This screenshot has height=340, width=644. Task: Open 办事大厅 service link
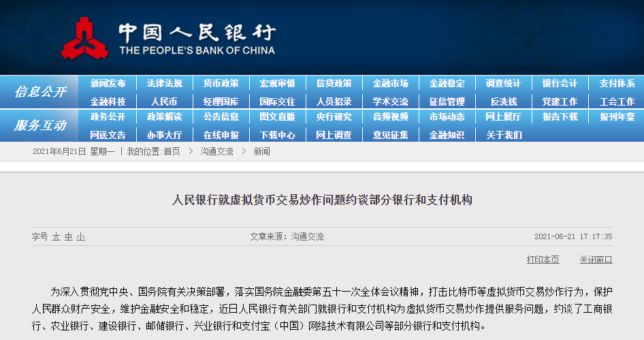(164, 135)
